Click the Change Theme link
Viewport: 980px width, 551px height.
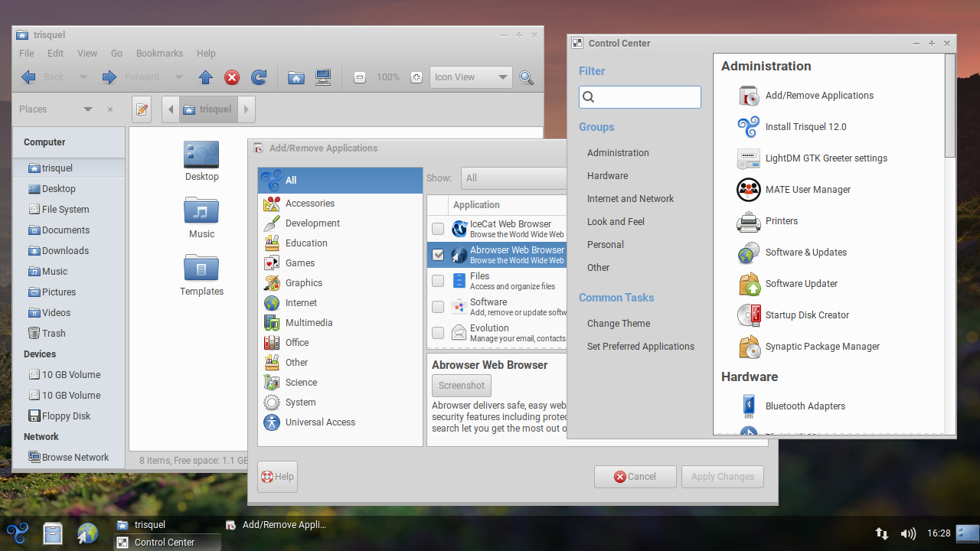coord(619,324)
